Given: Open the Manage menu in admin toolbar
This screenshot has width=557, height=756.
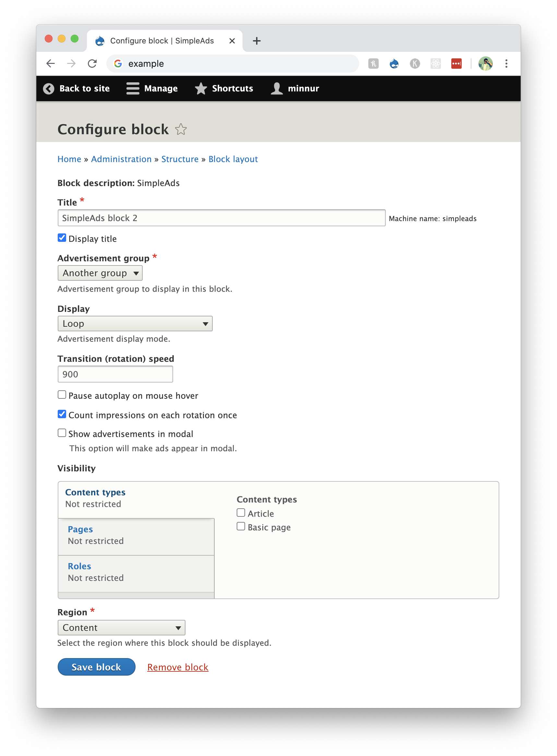Looking at the screenshot, I should click(x=152, y=88).
